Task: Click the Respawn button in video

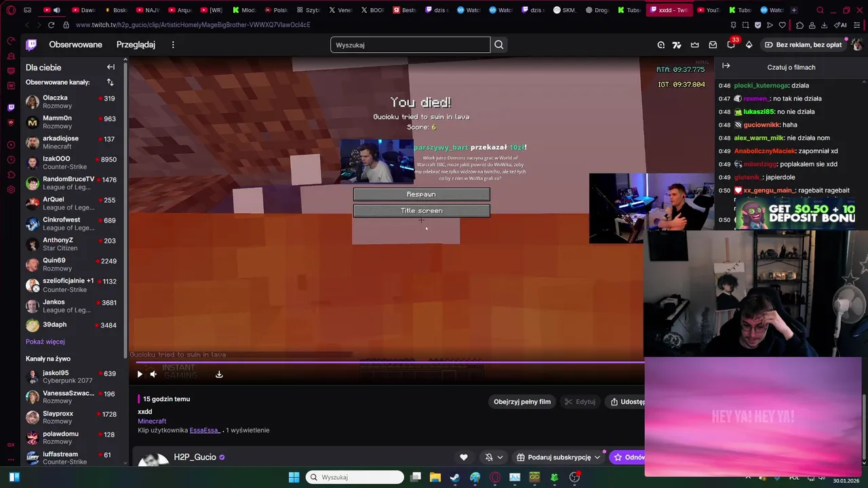Action: 421,195
